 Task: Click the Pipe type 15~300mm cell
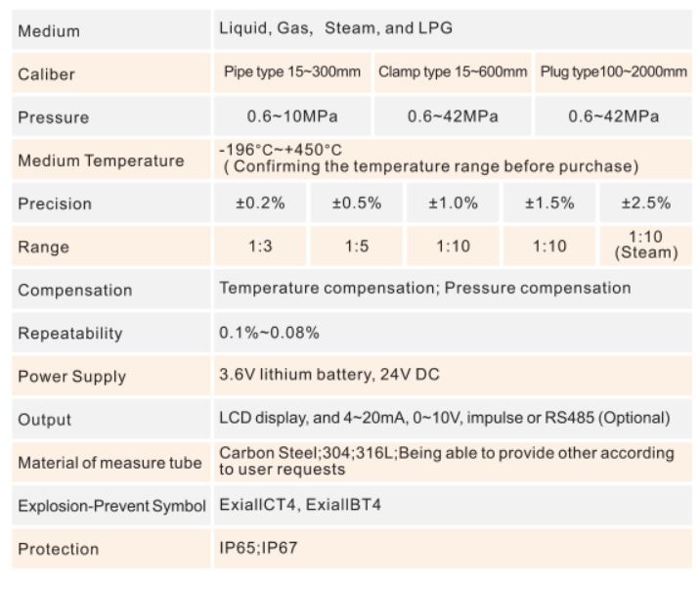coord(292,72)
